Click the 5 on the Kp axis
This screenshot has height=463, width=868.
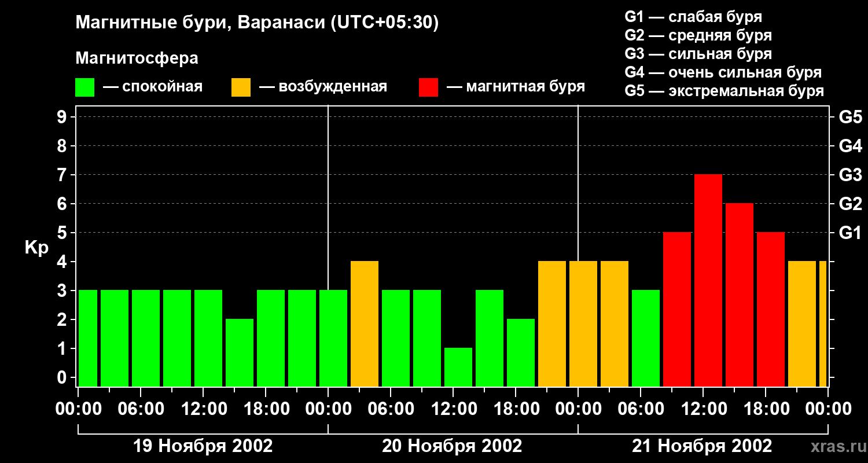click(x=63, y=233)
